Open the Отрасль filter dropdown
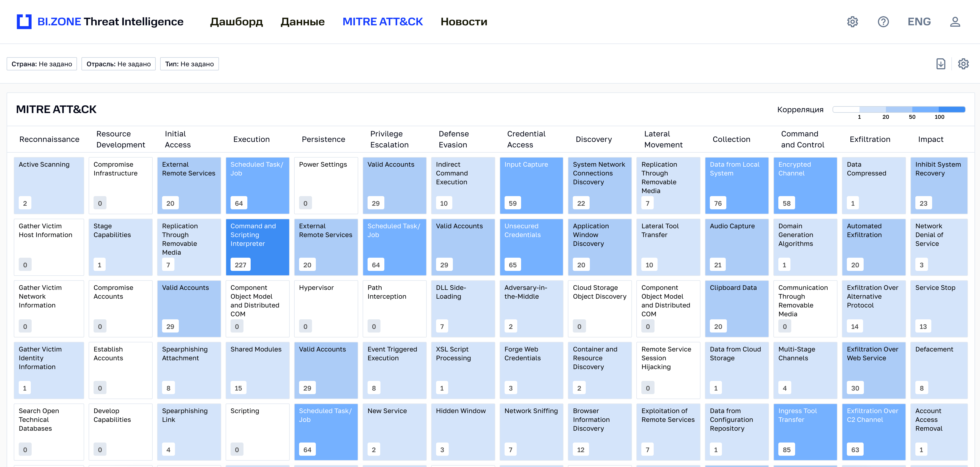Screen dimensions: 980x467 pyautogui.click(x=118, y=64)
